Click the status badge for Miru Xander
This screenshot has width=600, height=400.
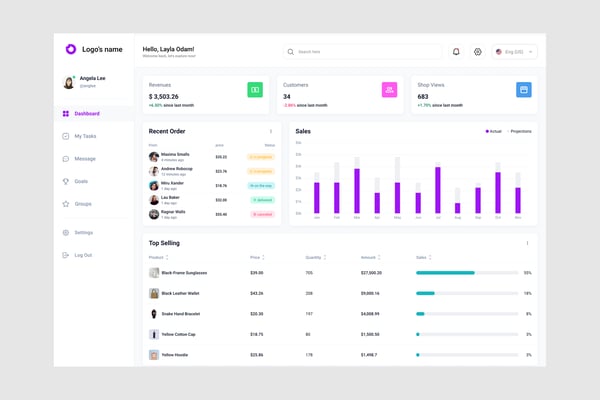click(261, 186)
